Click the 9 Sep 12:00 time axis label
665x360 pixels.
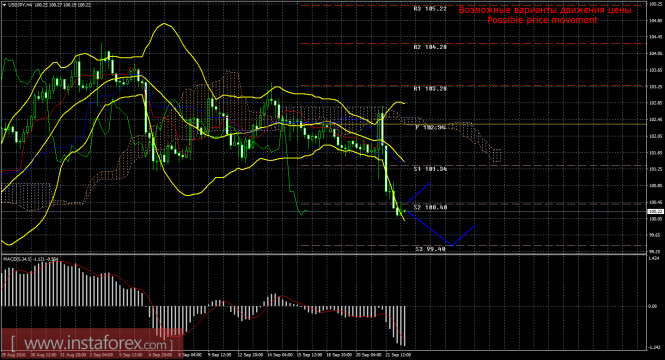(219, 355)
